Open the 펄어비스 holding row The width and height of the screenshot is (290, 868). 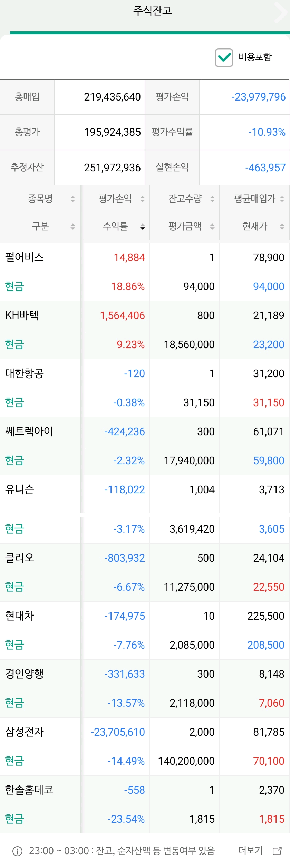[x=145, y=272]
